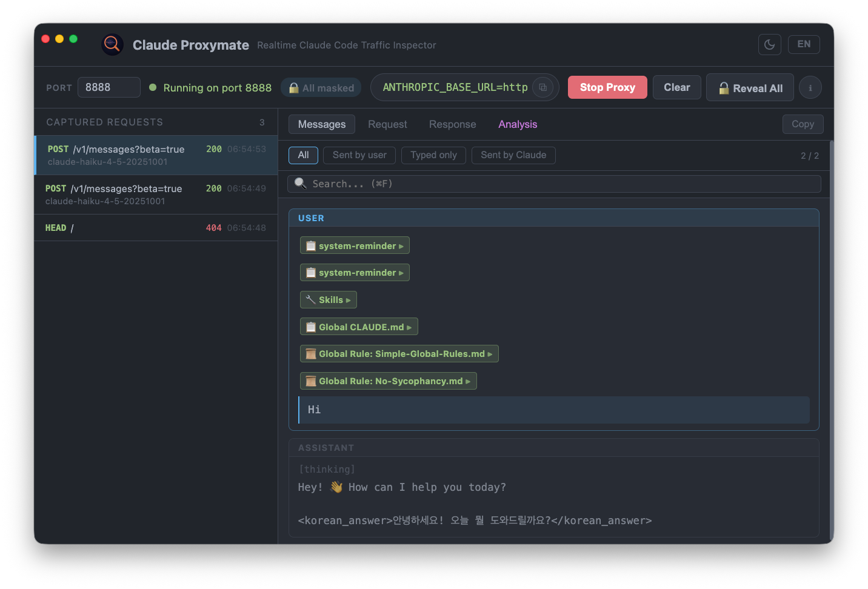868x589 pixels.
Task: Click the green running status dot
Action: (153, 87)
